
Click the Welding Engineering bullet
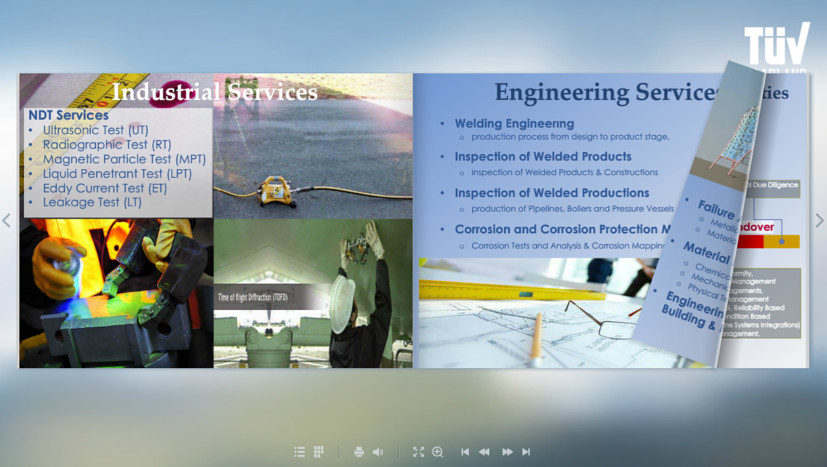514,123
